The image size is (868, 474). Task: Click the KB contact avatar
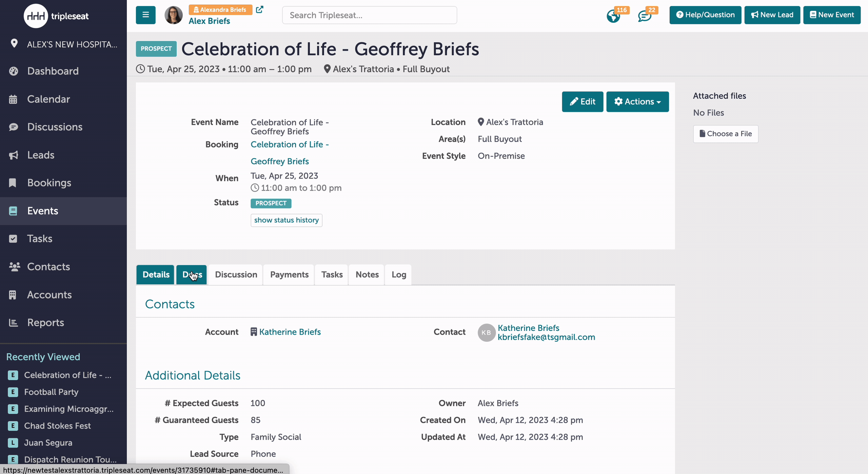coord(487,333)
